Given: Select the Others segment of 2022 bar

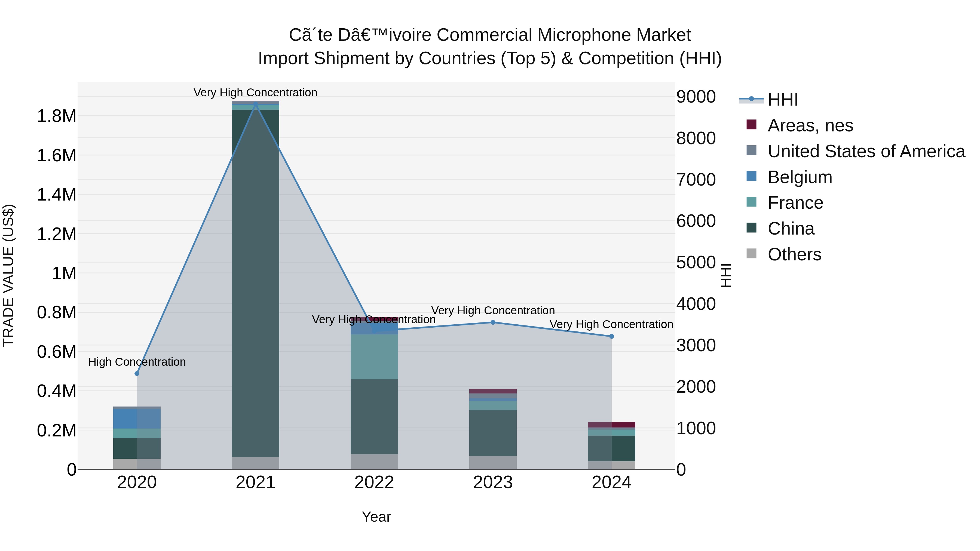Looking at the screenshot, I should click(374, 462).
